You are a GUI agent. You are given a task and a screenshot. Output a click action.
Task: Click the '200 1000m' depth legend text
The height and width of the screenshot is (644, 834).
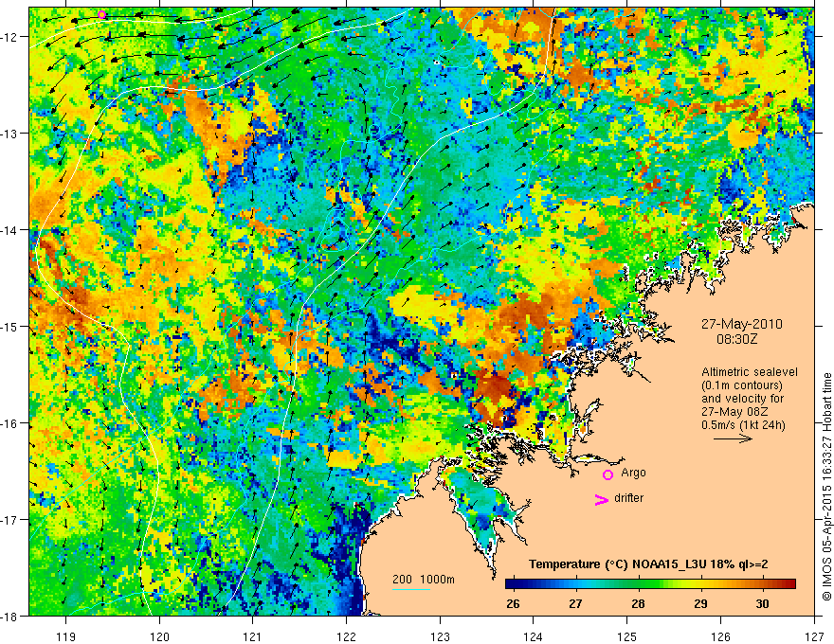[x=424, y=580]
